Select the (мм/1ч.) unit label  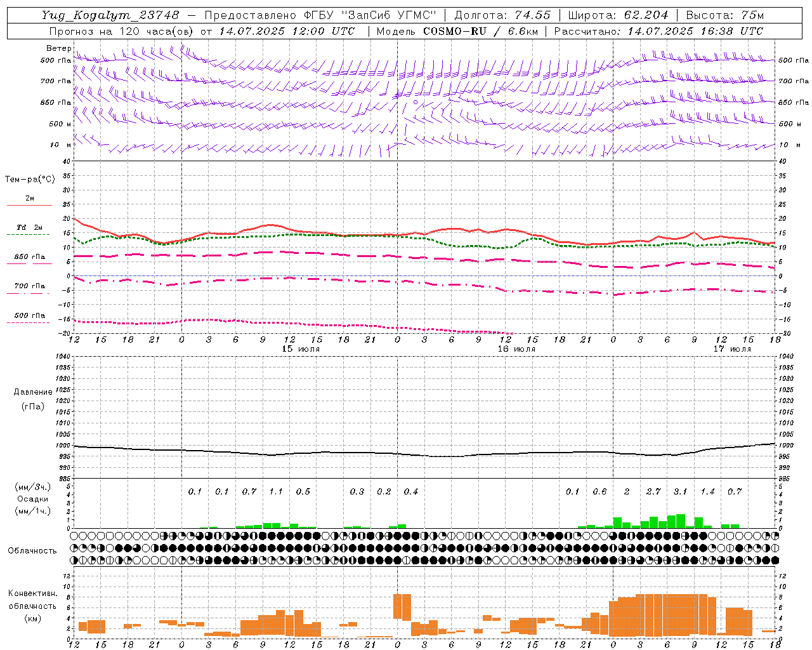(x=33, y=511)
